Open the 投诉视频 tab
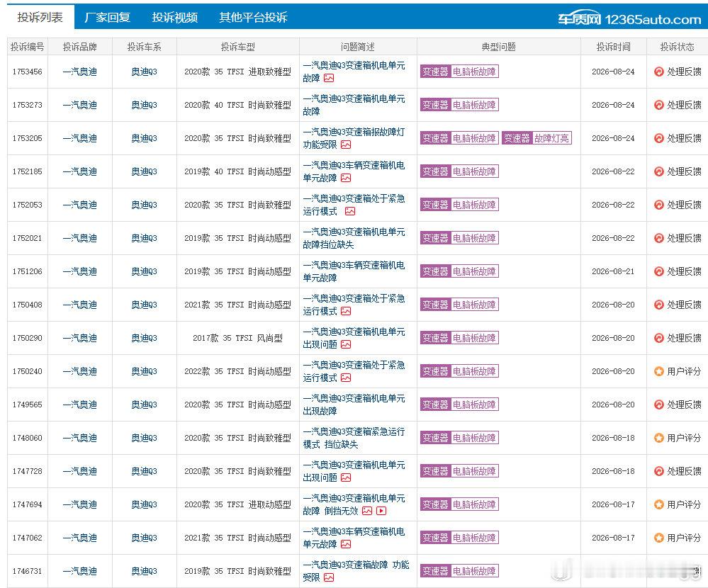Screen dimensions: 708x588 [175, 18]
